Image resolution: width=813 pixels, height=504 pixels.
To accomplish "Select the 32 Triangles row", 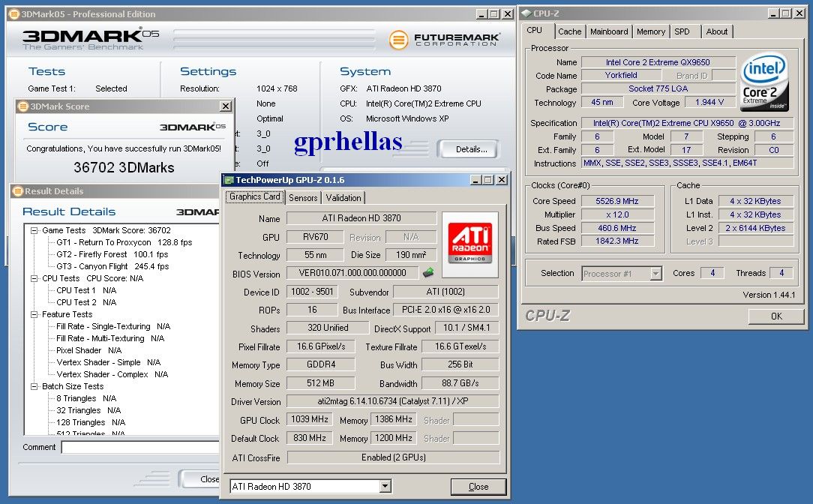I will tap(88, 410).
